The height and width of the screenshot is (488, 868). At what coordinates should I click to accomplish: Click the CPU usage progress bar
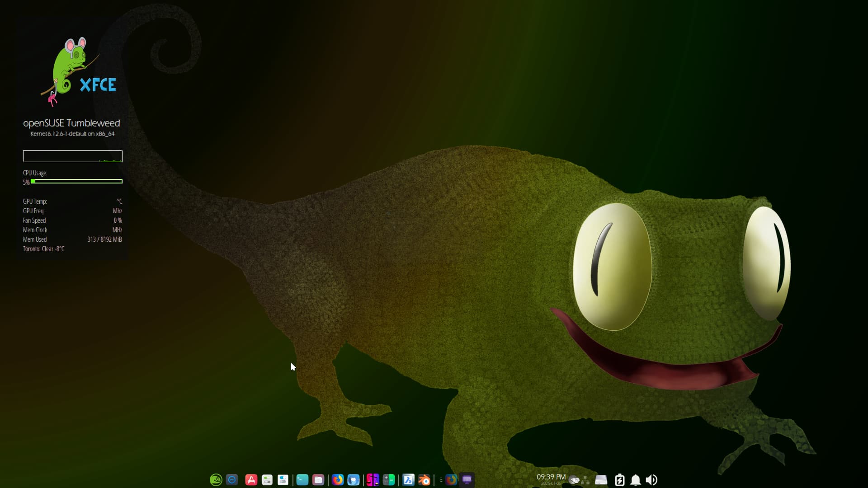77,182
